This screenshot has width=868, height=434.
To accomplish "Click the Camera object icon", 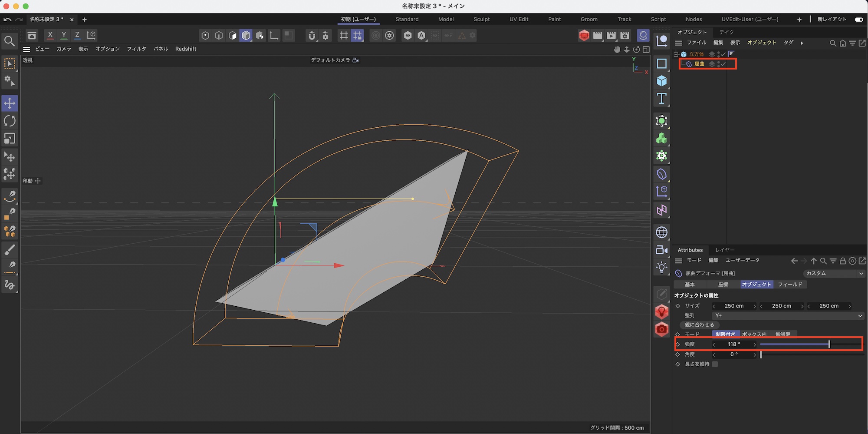I will tap(661, 250).
